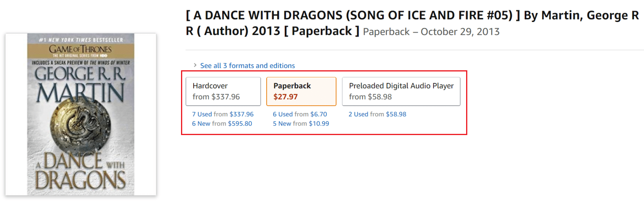The height and width of the screenshot is (212, 644).
Task: Click the book cover image
Action: (80, 114)
